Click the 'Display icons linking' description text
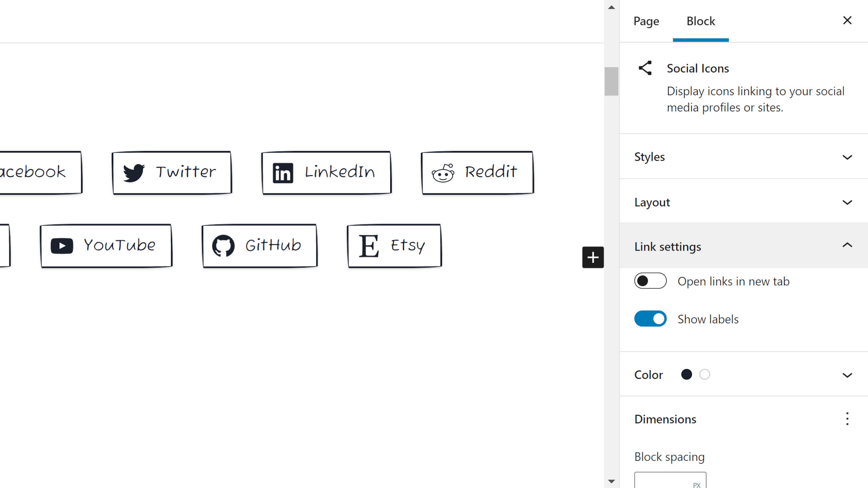 tap(756, 99)
